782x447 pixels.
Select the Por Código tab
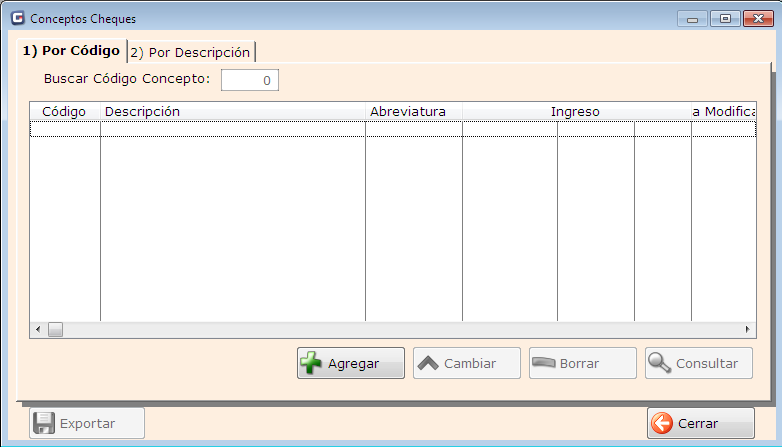pos(71,51)
